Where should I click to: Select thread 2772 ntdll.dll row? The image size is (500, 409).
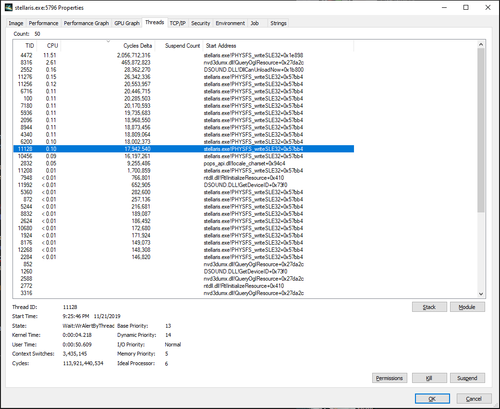pos(184,286)
